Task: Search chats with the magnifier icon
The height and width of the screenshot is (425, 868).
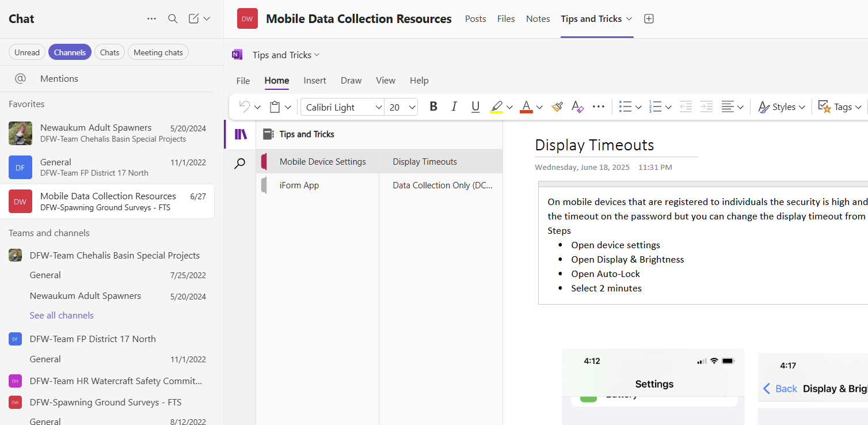Action: click(173, 19)
